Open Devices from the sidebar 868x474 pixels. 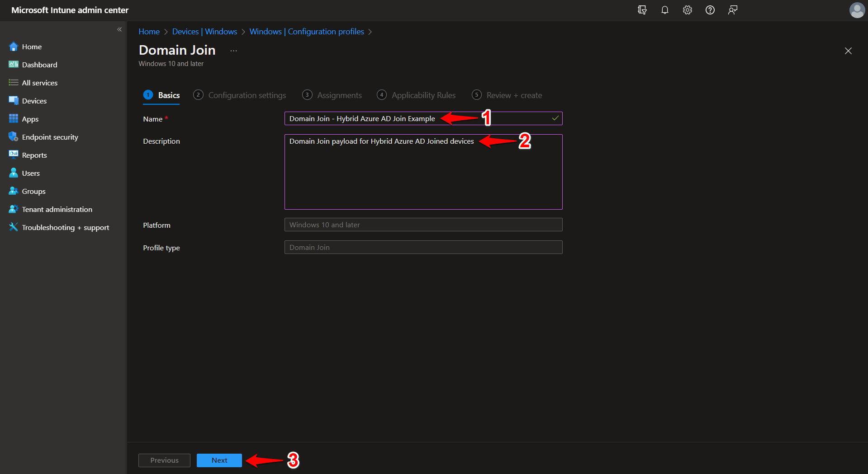pos(34,100)
